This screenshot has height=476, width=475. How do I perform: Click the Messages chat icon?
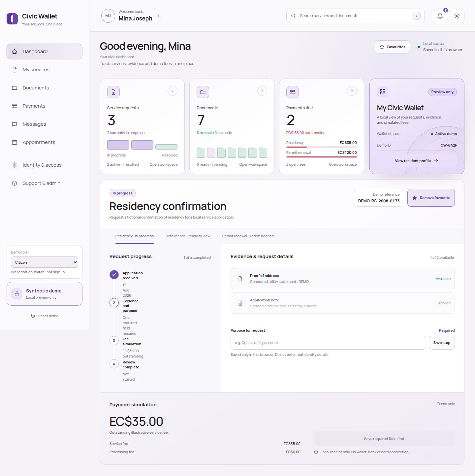15,124
